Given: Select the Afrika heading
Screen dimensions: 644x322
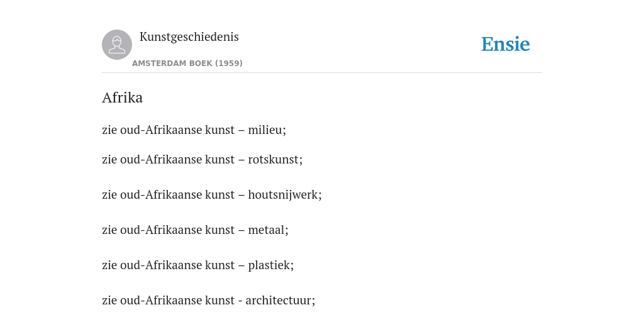Looking at the screenshot, I should point(123,97).
